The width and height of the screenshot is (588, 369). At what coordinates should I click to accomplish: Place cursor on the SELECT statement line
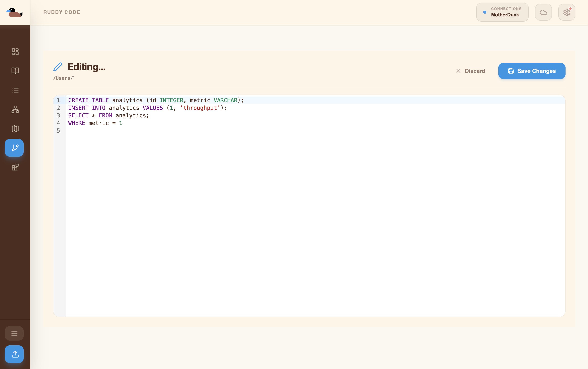[x=109, y=115]
